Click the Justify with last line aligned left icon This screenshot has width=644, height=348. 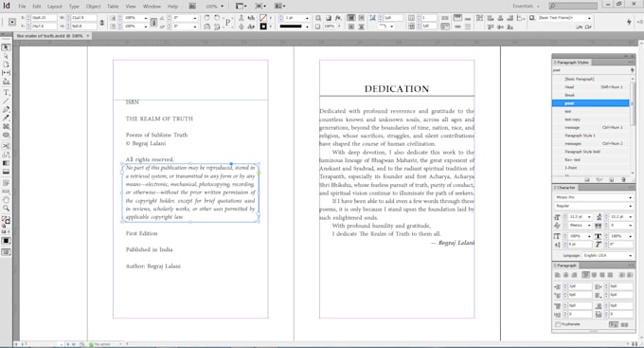click(x=585, y=275)
